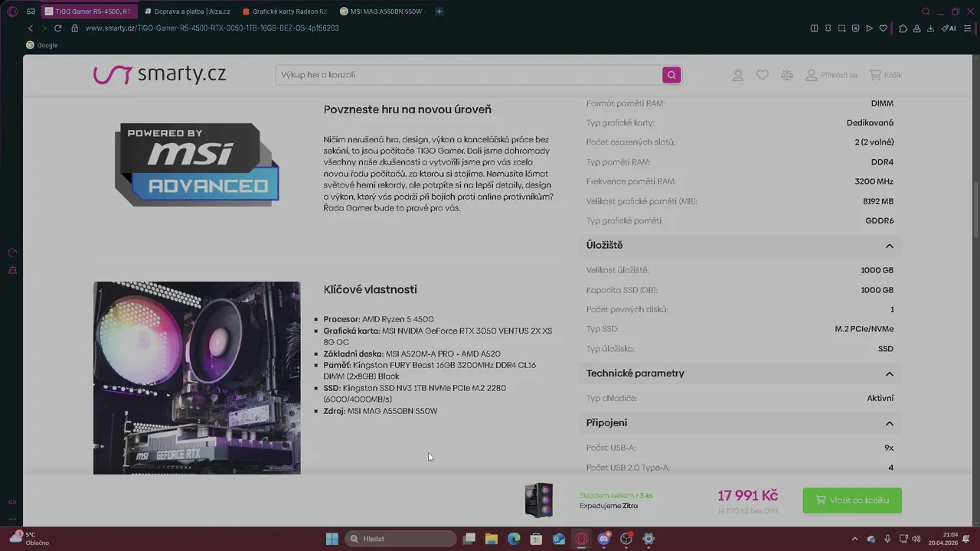980x551 pixels.
Task: Open the product comparison scales icon
Action: (x=786, y=75)
